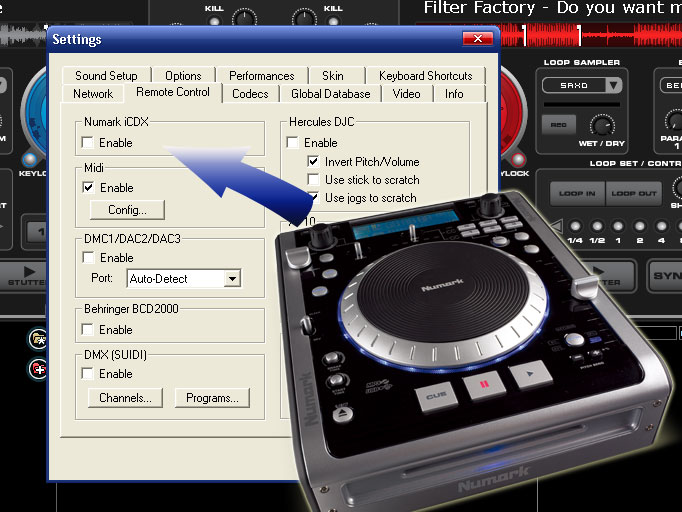Open the Performances tab
This screenshot has height=512, width=682.
(x=261, y=76)
